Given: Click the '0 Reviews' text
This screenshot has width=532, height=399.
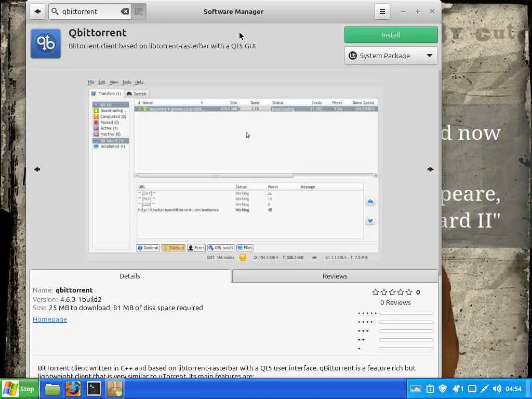Looking at the screenshot, I should click(x=395, y=302).
